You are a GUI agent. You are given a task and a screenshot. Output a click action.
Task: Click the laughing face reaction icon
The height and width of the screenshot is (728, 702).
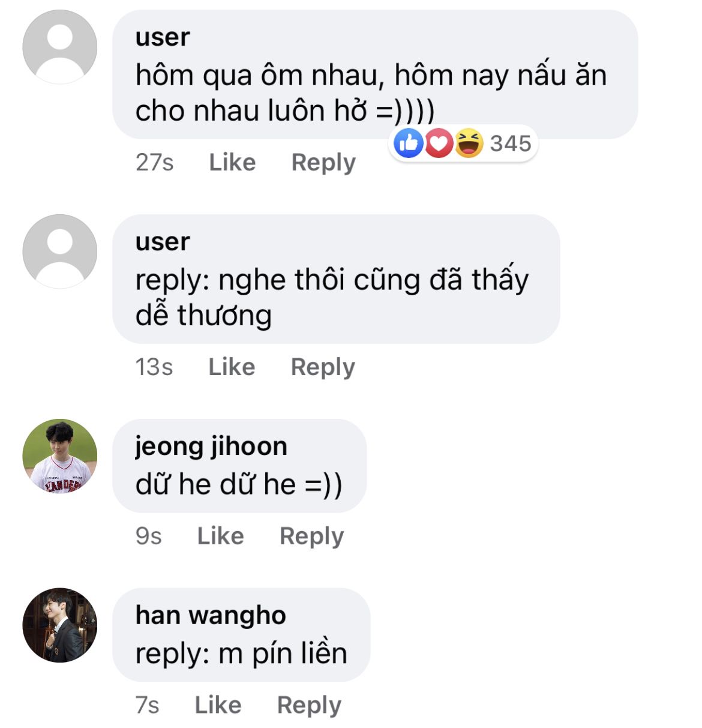point(469,143)
